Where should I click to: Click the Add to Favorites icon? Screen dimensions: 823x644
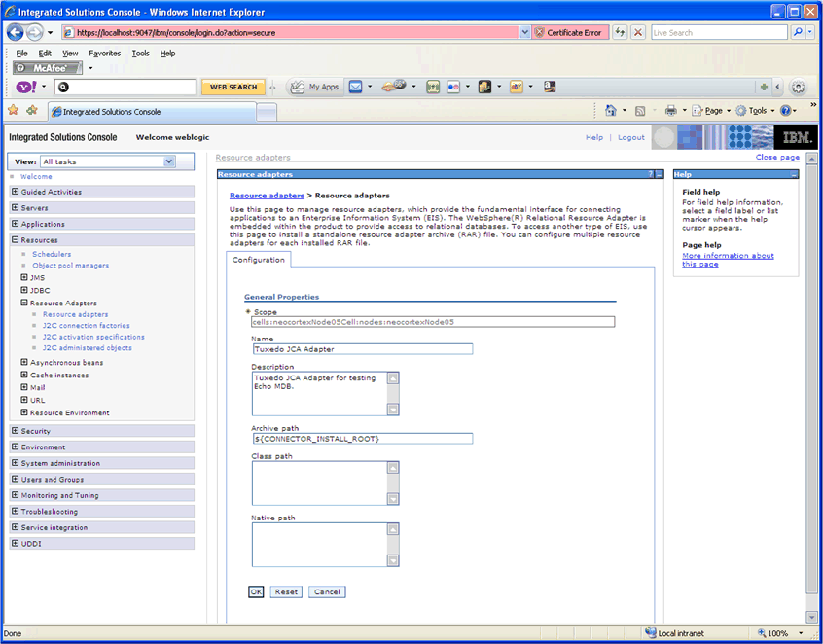pos(32,110)
